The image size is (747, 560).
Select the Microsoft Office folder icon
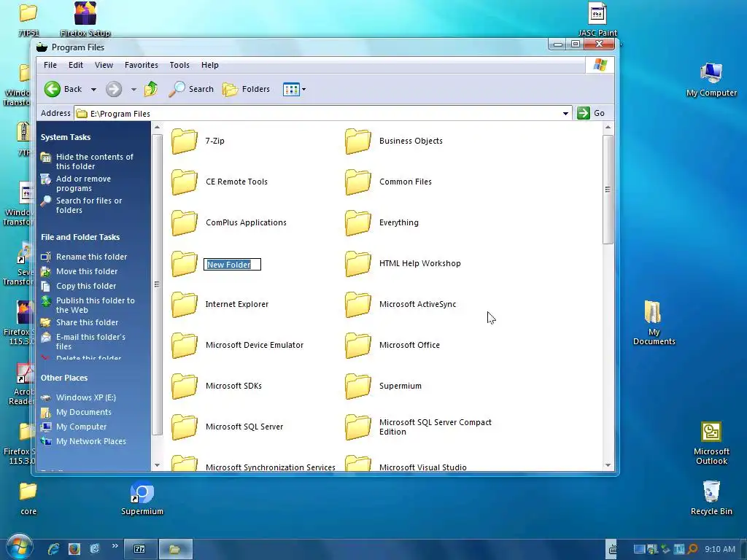point(358,345)
